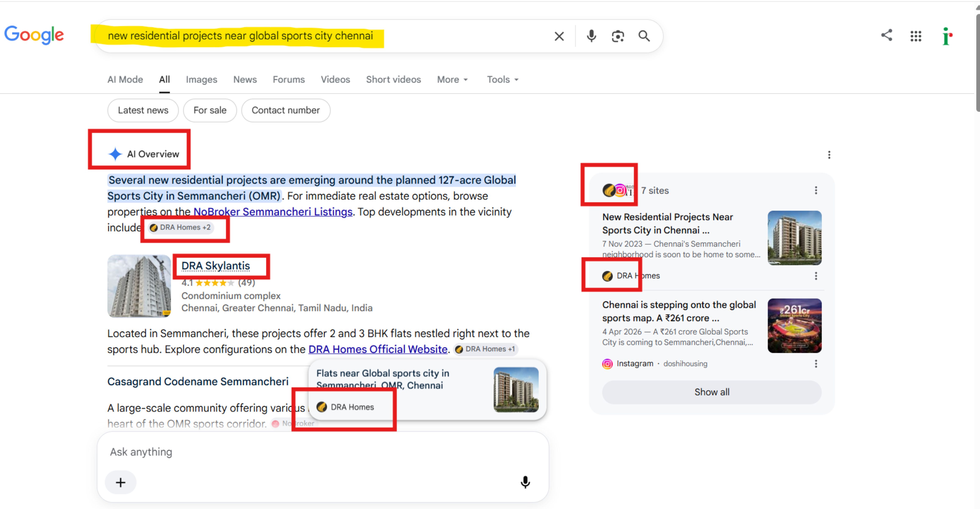This screenshot has width=980, height=509.
Task: Click the 'Condominium complex' text
Action: pyautogui.click(x=231, y=296)
